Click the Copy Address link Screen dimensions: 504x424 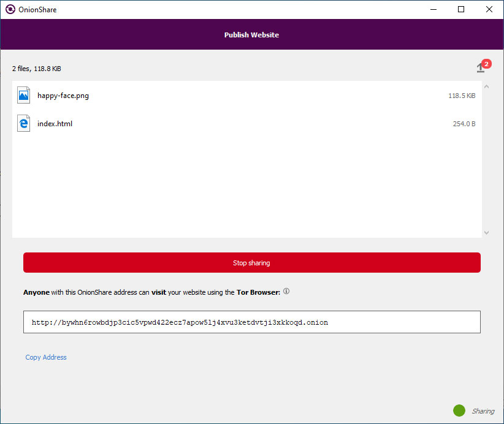coord(46,357)
